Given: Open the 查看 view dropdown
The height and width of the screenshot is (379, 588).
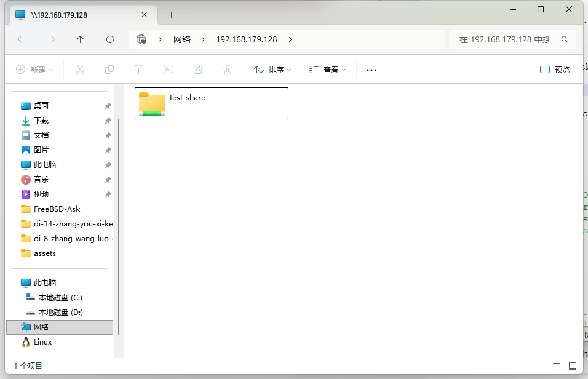Looking at the screenshot, I should point(327,70).
